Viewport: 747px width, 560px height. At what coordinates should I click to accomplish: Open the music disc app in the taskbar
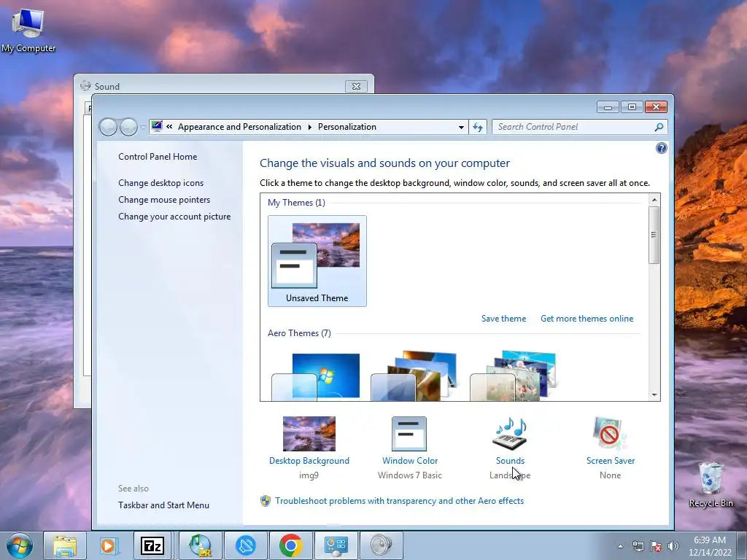201,545
